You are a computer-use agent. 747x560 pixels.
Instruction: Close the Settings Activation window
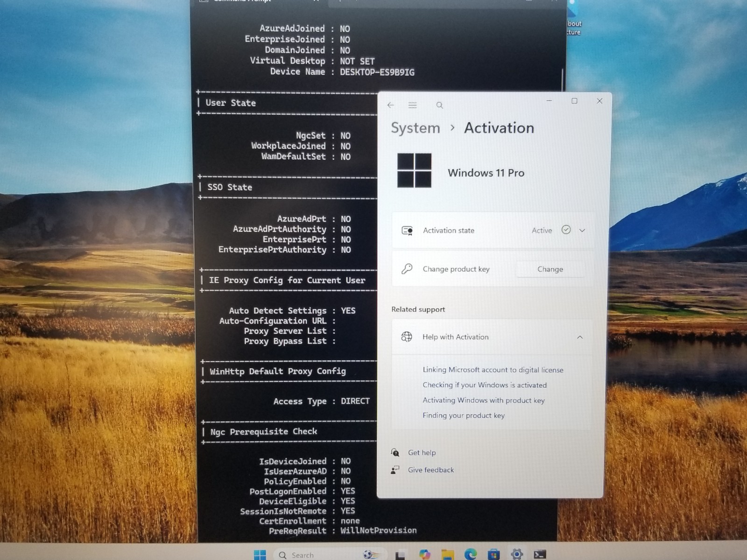[599, 101]
